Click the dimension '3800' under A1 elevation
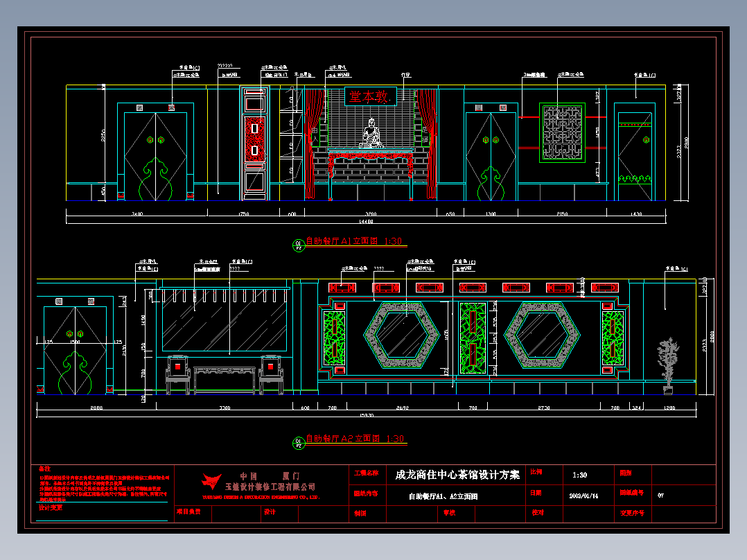The height and width of the screenshot is (560, 747). click(371, 214)
